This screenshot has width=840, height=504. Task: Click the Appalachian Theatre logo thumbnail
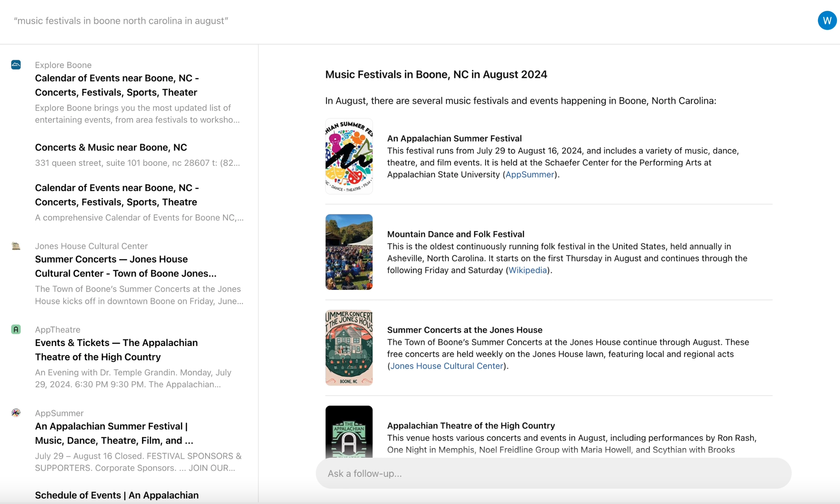pos(349,431)
